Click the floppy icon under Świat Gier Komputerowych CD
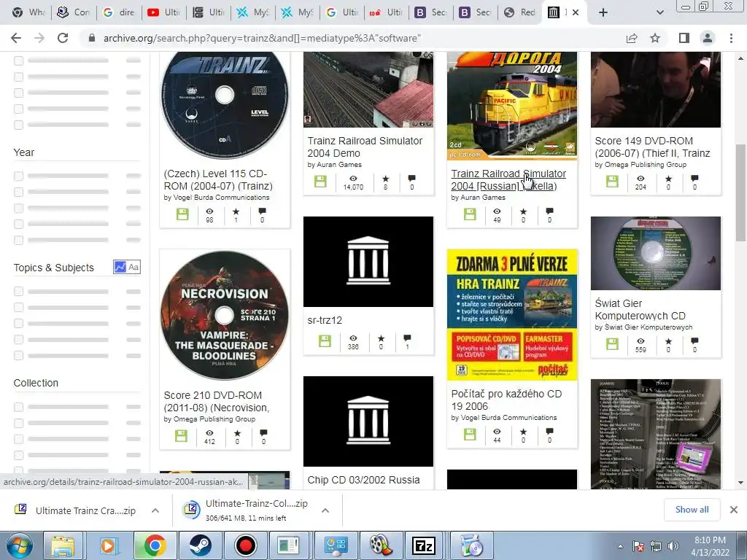Image resolution: width=747 pixels, height=560 pixels. [x=612, y=344]
